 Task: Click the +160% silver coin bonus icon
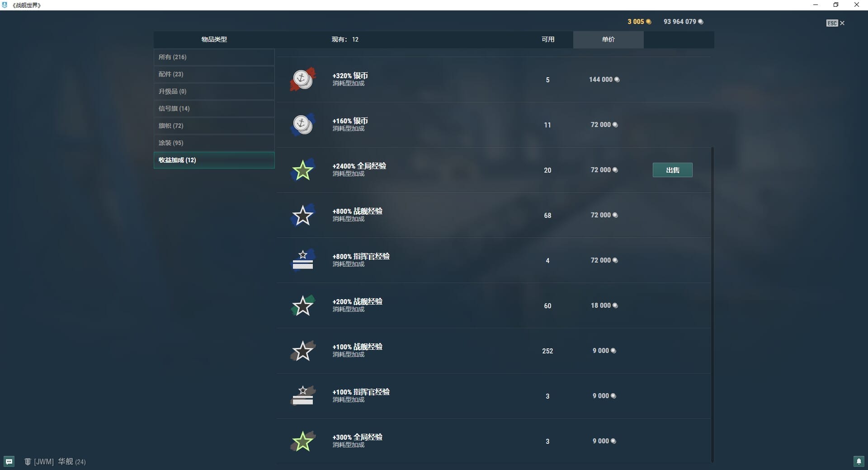coord(302,125)
